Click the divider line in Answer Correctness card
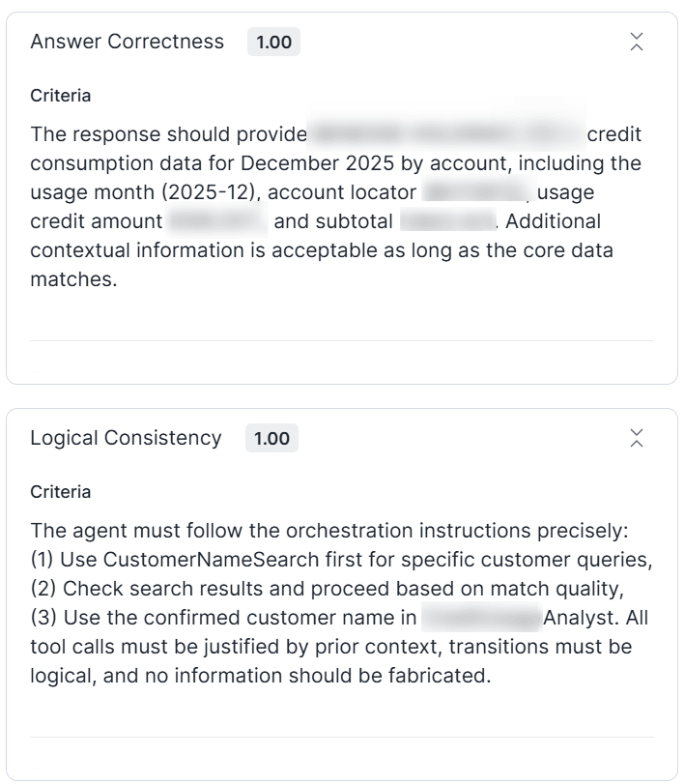 pos(342,341)
